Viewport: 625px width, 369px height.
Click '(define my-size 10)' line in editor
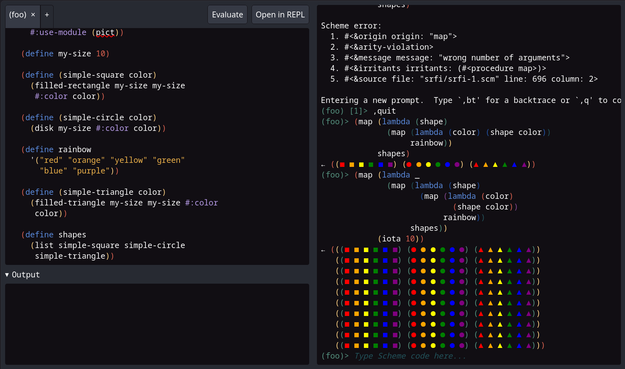(65, 54)
